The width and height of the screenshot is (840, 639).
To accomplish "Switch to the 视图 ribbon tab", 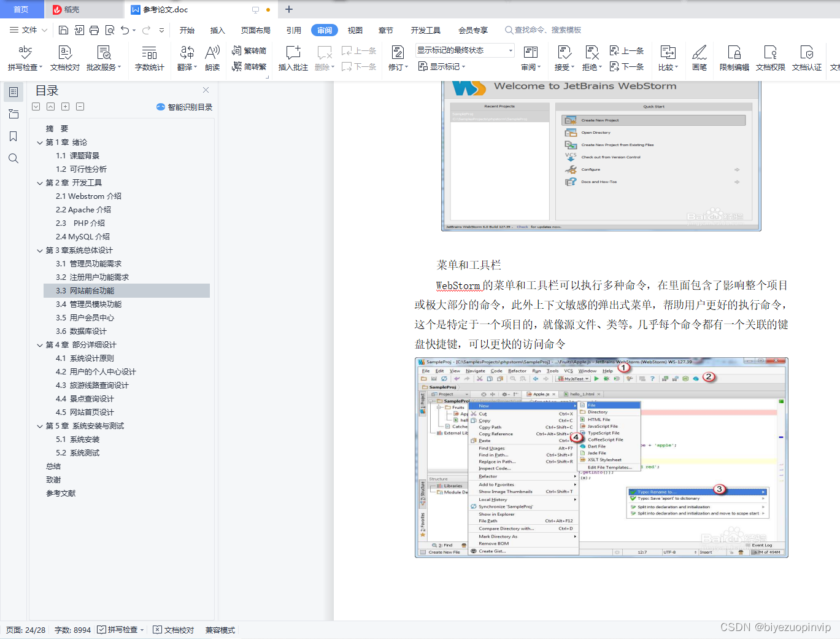I will tap(355, 30).
